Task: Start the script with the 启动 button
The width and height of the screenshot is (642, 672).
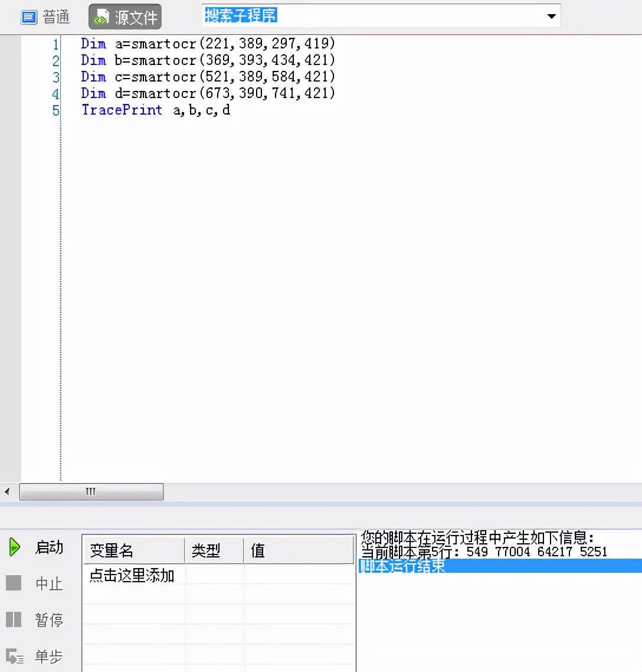Action: [50, 547]
